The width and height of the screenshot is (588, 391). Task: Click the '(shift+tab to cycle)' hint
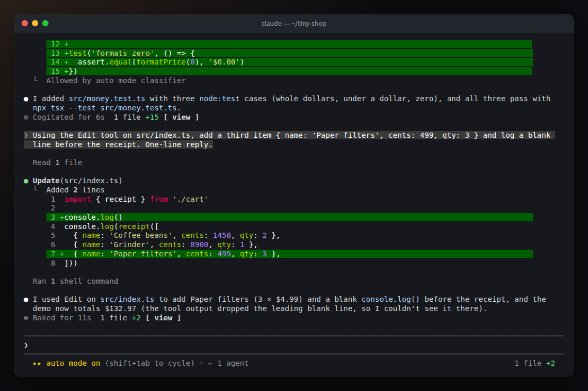point(150,363)
